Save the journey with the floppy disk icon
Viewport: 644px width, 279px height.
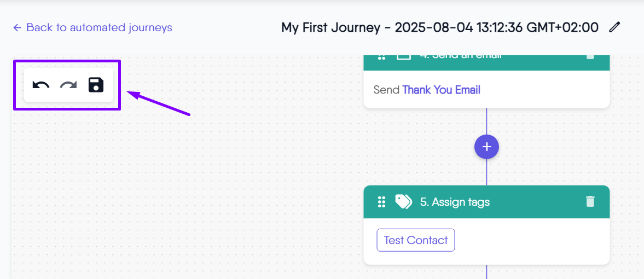pyautogui.click(x=96, y=85)
